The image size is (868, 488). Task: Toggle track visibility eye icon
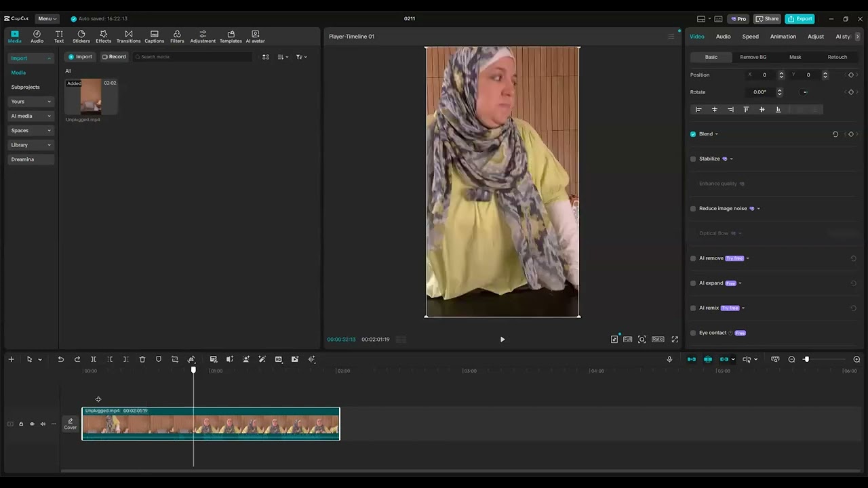(x=32, y=424)
